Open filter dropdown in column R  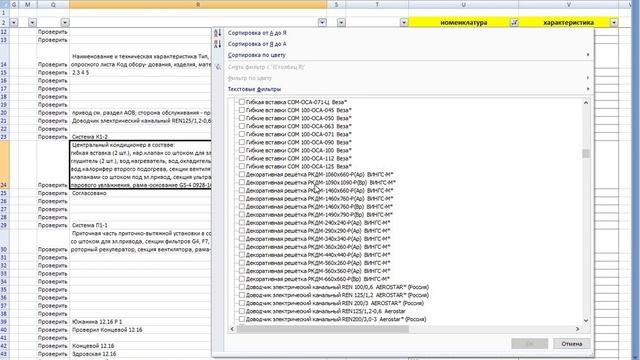[322, 23]
